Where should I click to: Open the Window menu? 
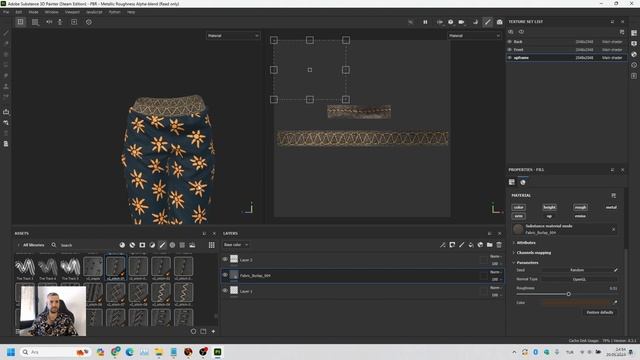coord(51,12)
